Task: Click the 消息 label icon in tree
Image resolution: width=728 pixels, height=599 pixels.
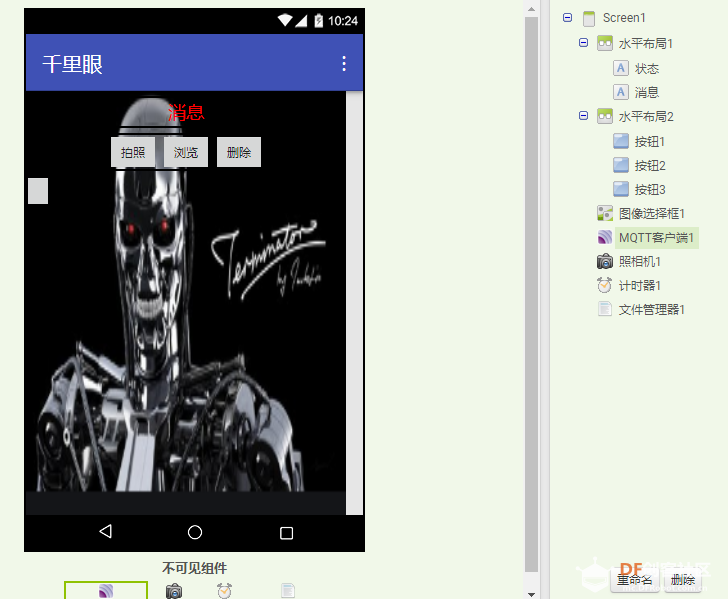Action: pyautogui.click(x=621, y=92)
